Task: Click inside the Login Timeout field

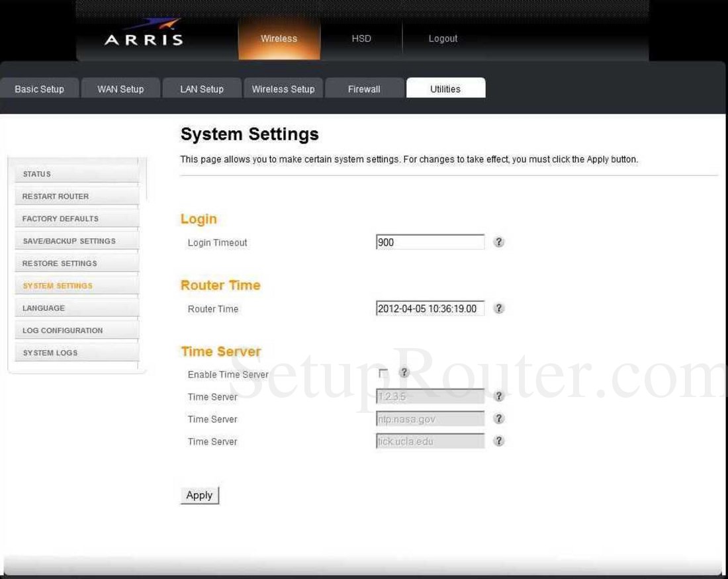Action: tap(430, 242)
